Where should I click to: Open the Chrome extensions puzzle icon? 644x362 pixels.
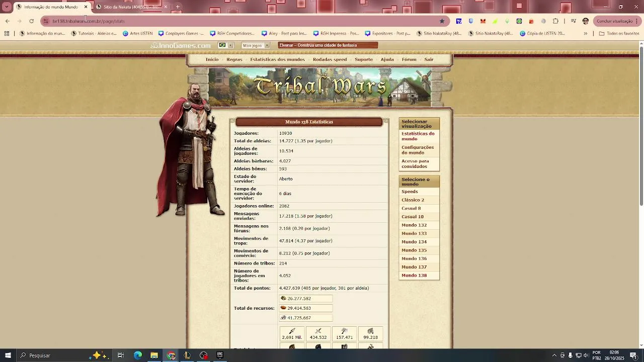(x=555, y=21)
